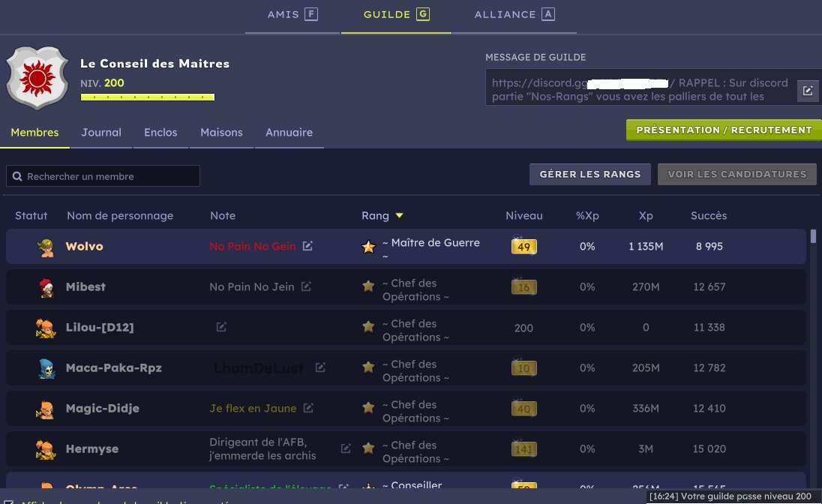
Task: Edit Maca-Paka-Rpz's note pencil icon
Action: (x=320, y=367)
